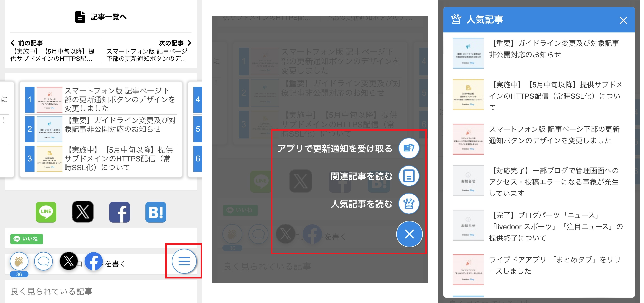Screen dimensions: 644x303
Task: Click the thumbnail of the 更新通知ボタン popular article
Action: point(468,139)
